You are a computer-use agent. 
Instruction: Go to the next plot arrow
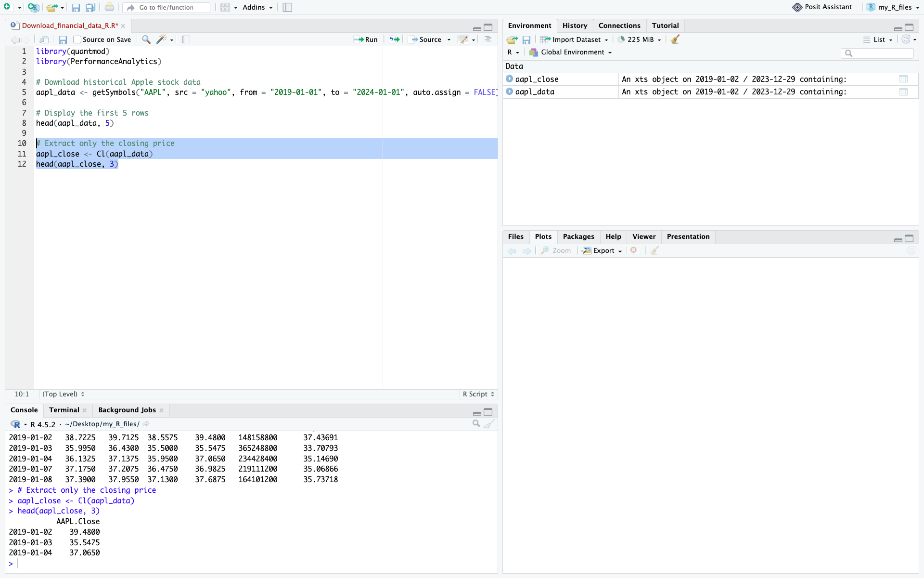(x=526, y=250)
